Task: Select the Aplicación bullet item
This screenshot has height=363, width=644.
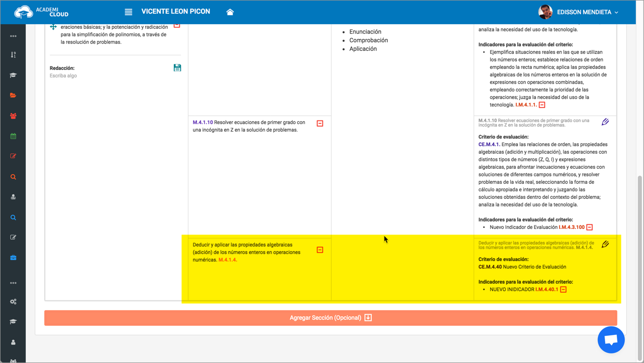Action: [363, 49]
